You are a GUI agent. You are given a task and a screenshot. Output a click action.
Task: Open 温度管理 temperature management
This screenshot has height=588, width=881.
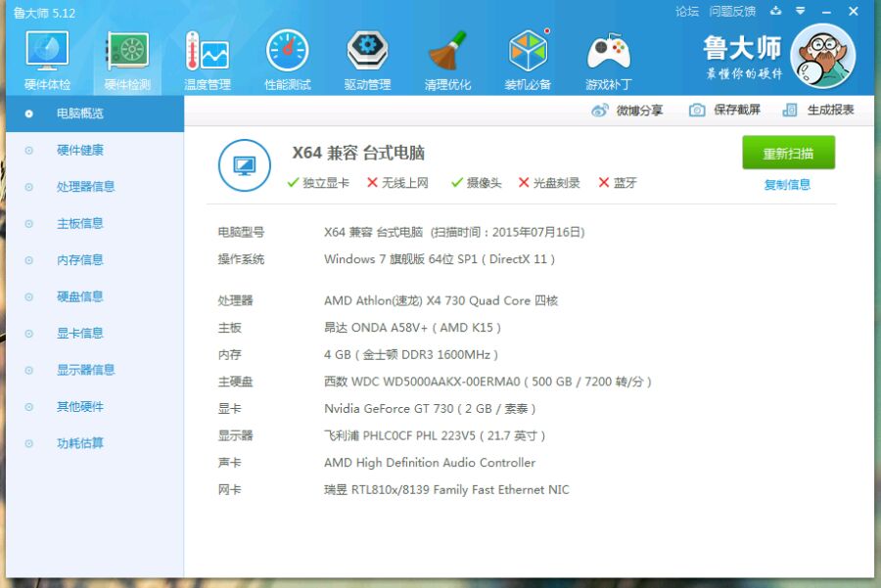(208, 51)
